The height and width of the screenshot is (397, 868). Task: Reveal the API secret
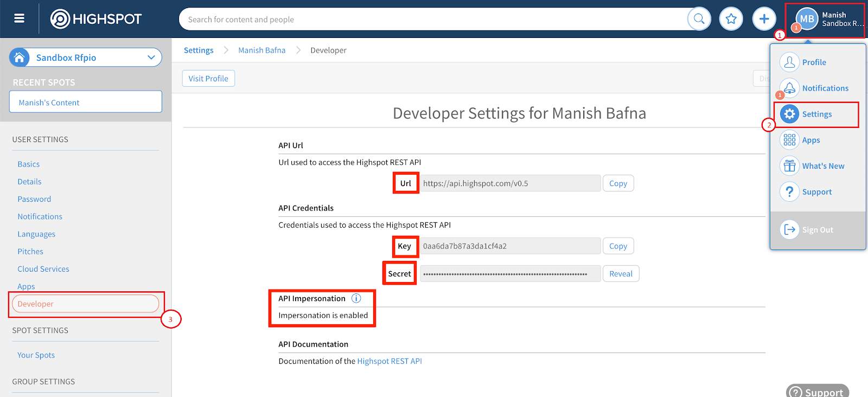(x=621, y=274)
